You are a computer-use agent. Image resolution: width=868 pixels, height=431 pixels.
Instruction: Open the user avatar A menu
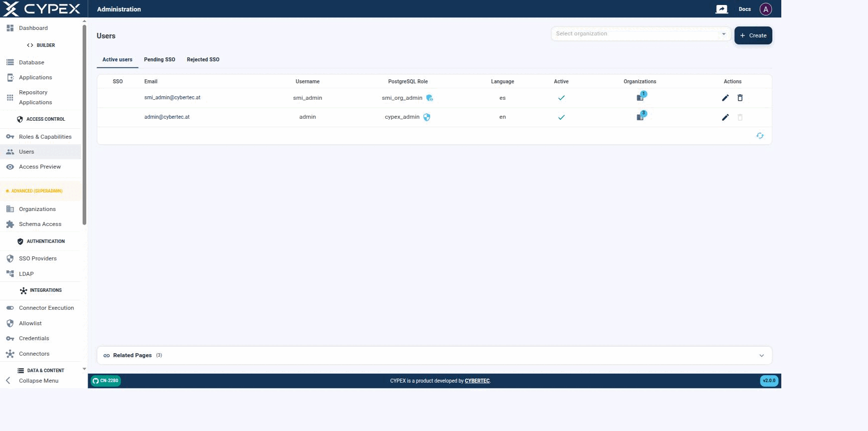coord(765,9)
